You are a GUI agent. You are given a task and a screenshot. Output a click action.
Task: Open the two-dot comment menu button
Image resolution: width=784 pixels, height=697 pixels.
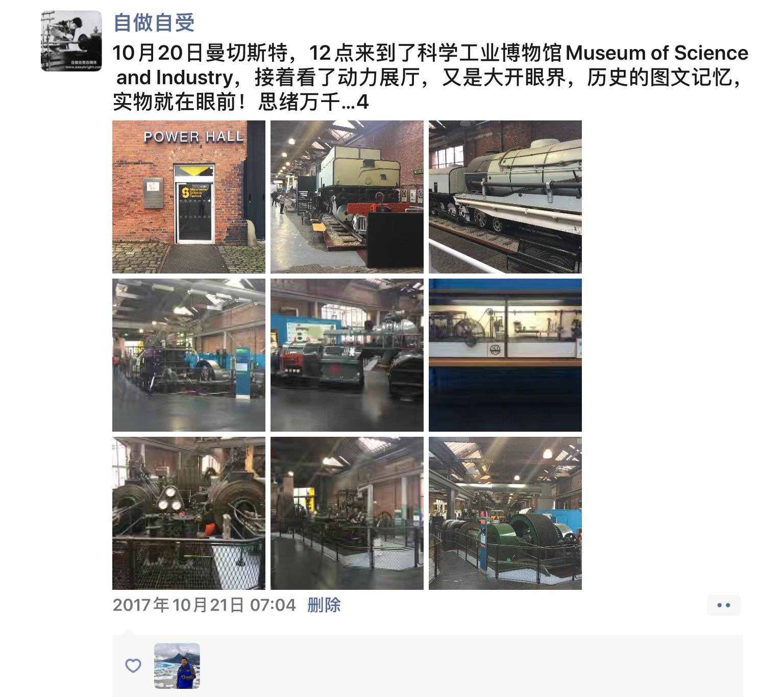[x=724, y=605]
